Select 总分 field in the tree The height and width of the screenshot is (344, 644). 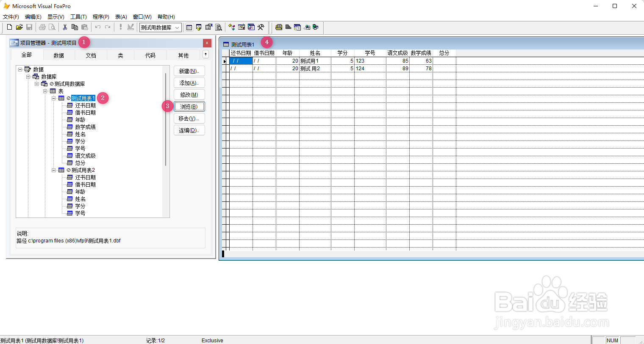[80, 163]
